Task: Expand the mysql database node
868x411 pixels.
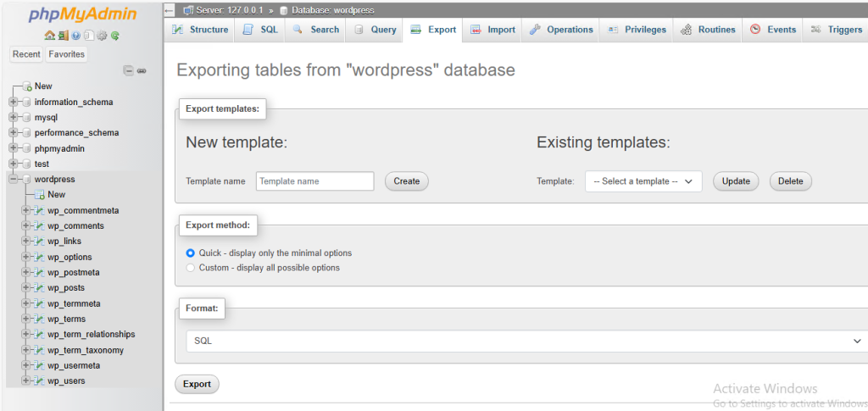Action: click(x=13, y=117)
